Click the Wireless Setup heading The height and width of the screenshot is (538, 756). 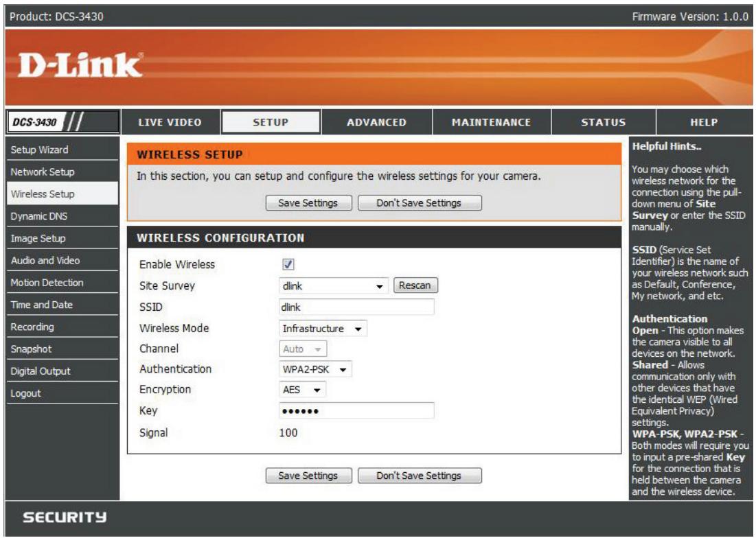190,154
